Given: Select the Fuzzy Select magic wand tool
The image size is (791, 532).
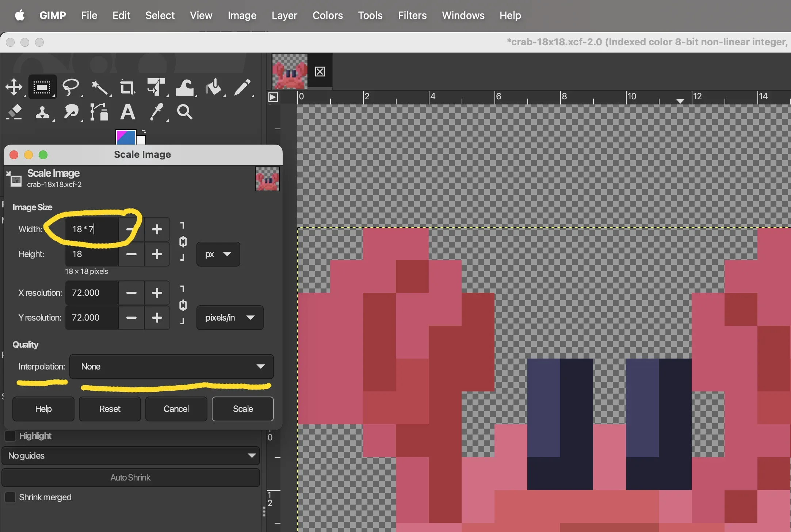Looking at the screenshot, I should pyautogui.click(x=100, y=87).
